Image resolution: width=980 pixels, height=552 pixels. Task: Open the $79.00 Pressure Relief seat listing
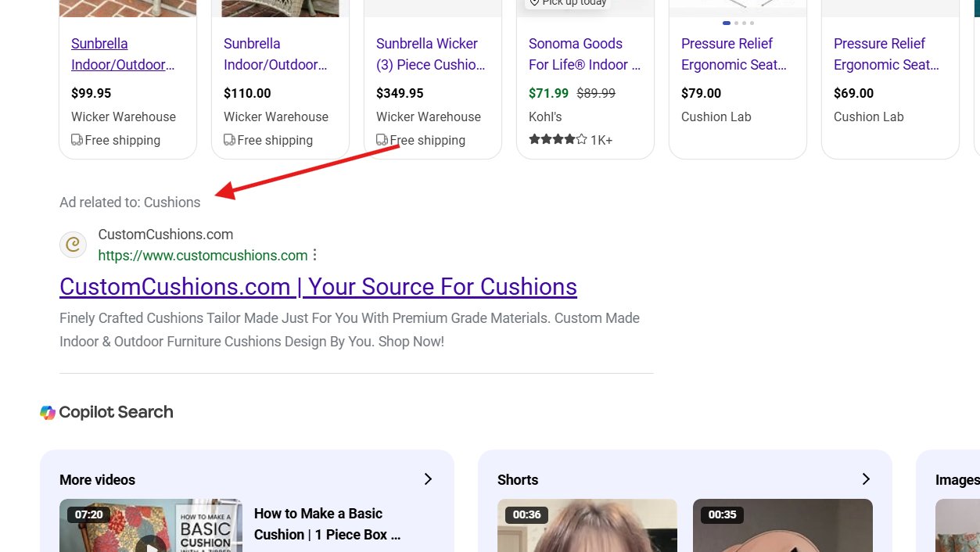coord(733,54)
